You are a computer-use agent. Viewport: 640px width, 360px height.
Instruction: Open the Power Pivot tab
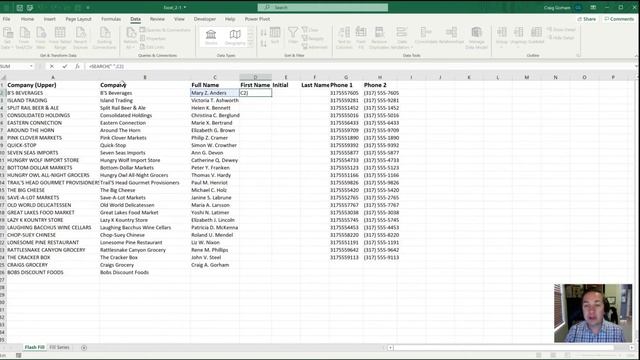pos(257,19)
